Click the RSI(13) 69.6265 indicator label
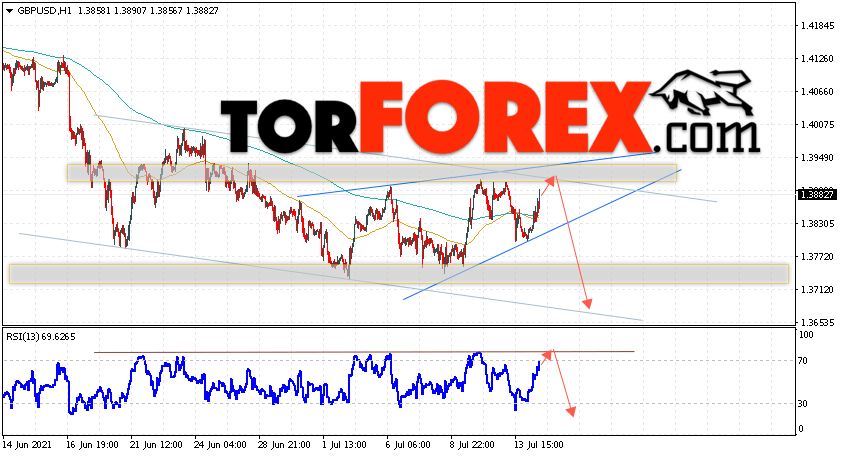 pos(41,337)
